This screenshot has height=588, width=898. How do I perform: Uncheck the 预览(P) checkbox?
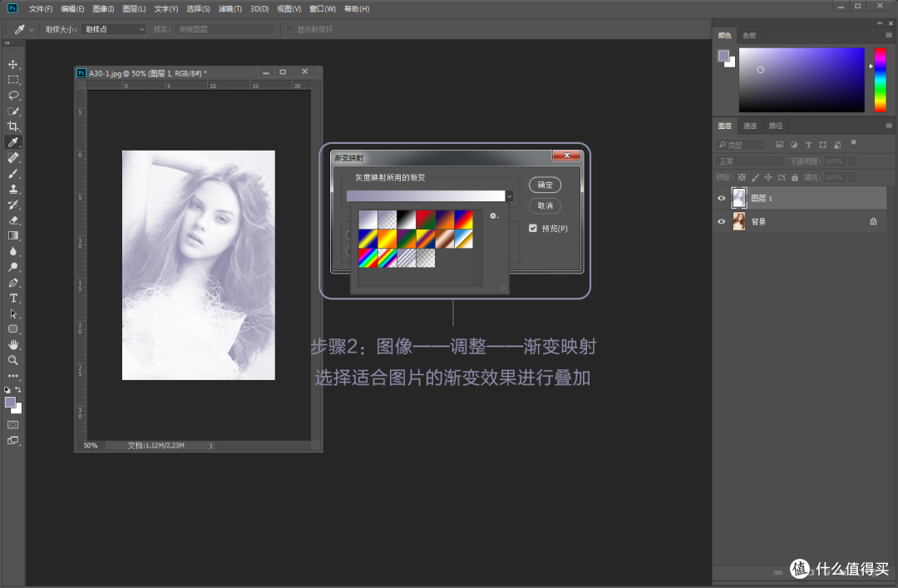533,227
